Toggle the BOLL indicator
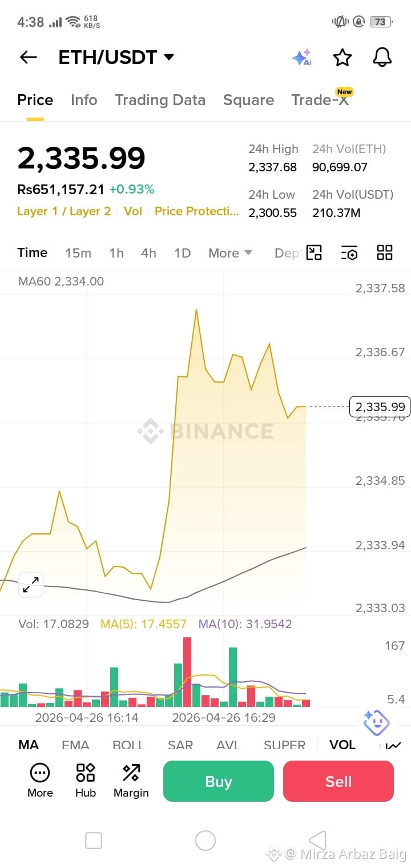411x868 pixels. pos(128,745)
